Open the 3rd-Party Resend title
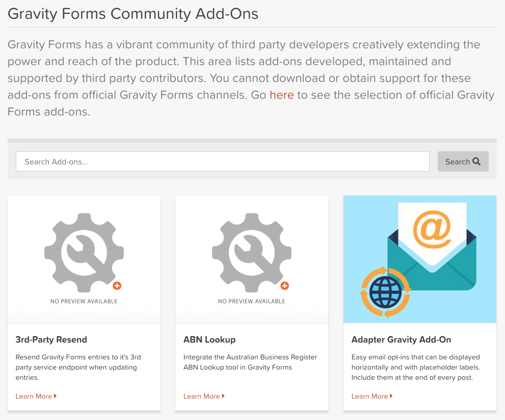Viewport: 505px width, 420px height. pos(51,340)
